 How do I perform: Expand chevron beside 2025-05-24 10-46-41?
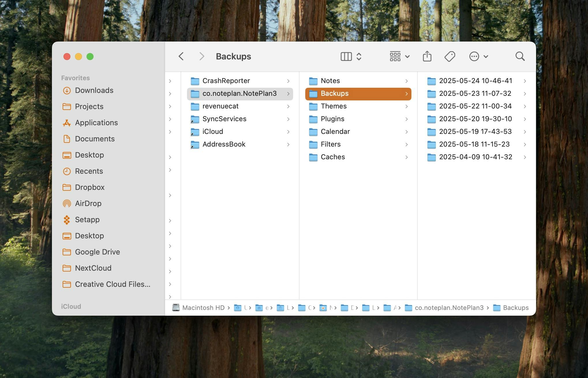(525, 81)
